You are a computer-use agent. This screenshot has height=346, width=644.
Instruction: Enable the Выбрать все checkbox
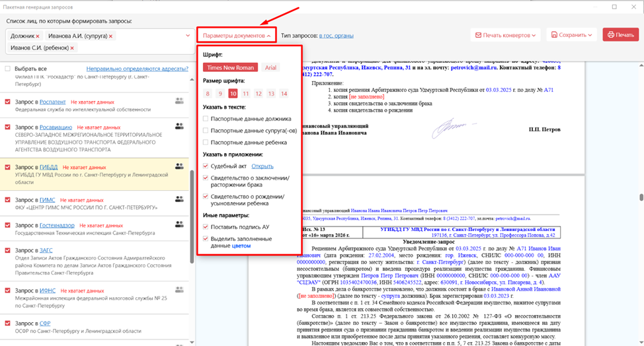[x=8, y=69]
